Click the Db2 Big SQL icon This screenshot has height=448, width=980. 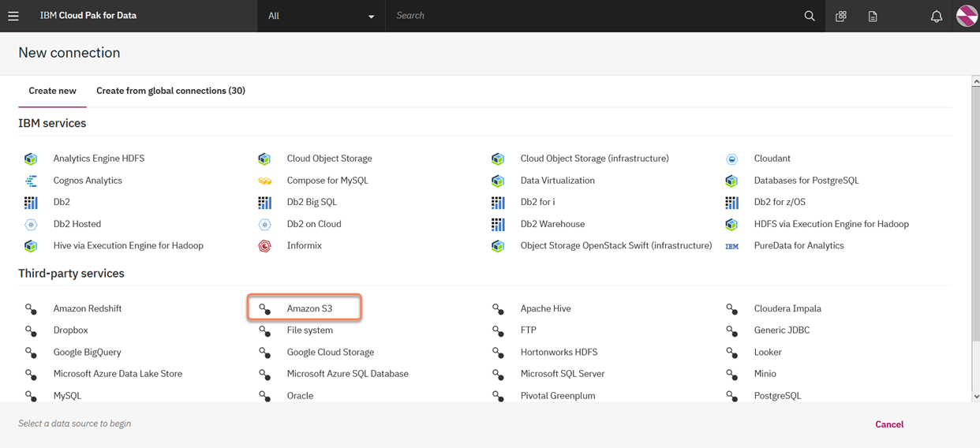point(264,203)
